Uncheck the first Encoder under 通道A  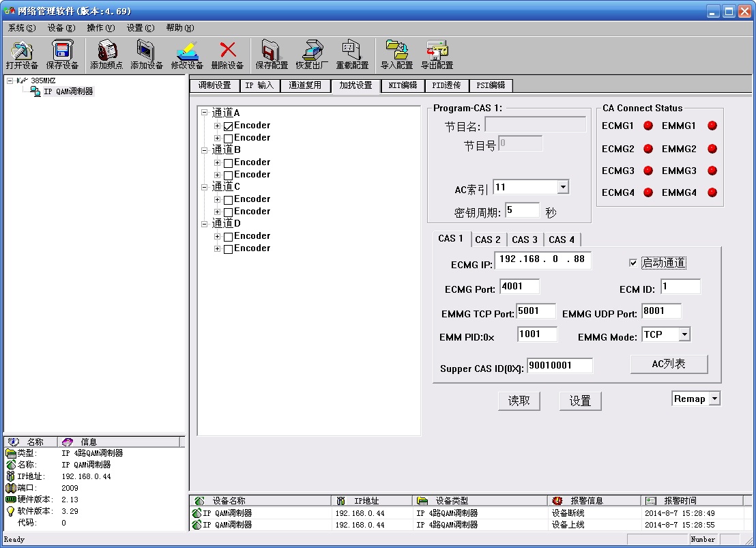tap(229, 126)
